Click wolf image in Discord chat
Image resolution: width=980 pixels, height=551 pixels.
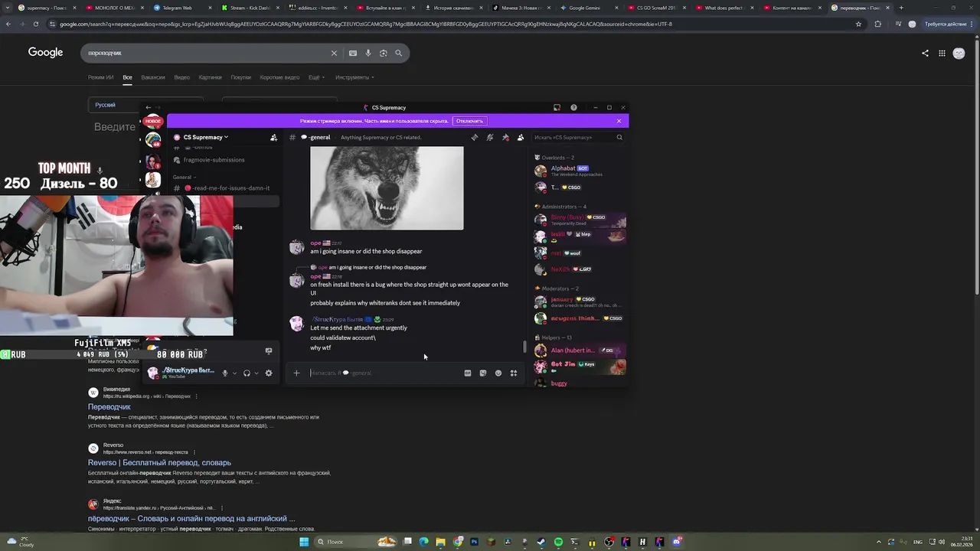(x=387, y=187)
